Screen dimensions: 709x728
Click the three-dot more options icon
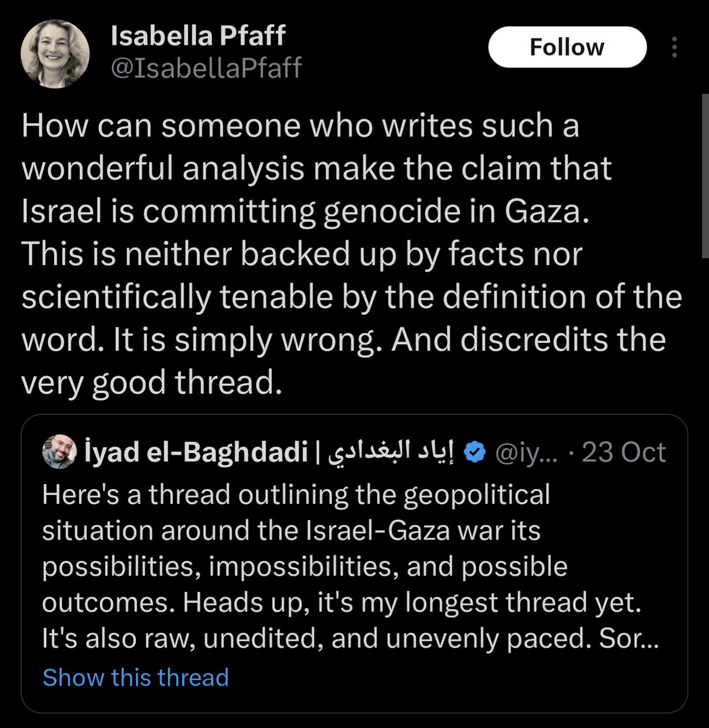click(673, 47)
